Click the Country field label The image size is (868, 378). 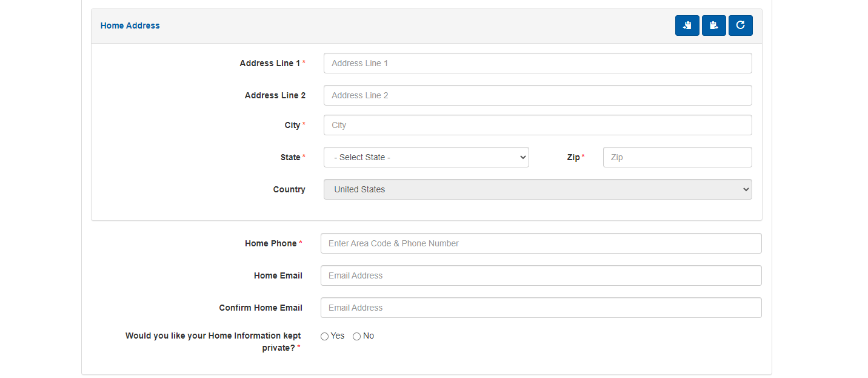coord(289,189)
